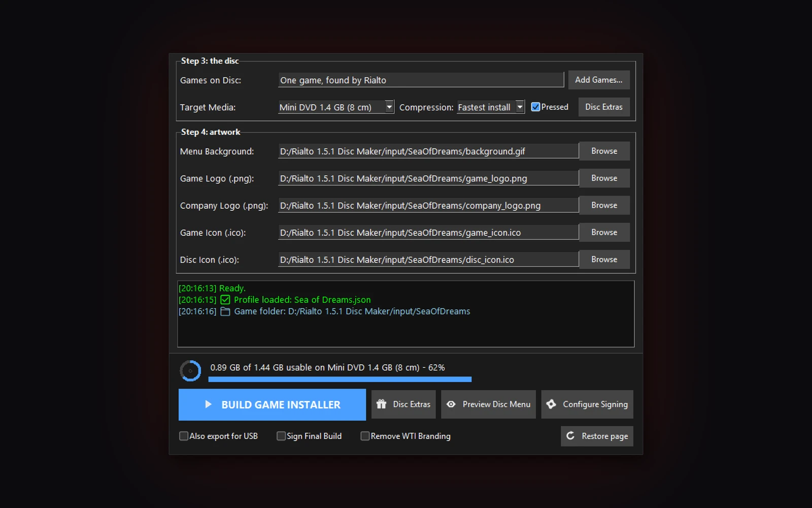Click the Company Logo path field

[428, 205]
